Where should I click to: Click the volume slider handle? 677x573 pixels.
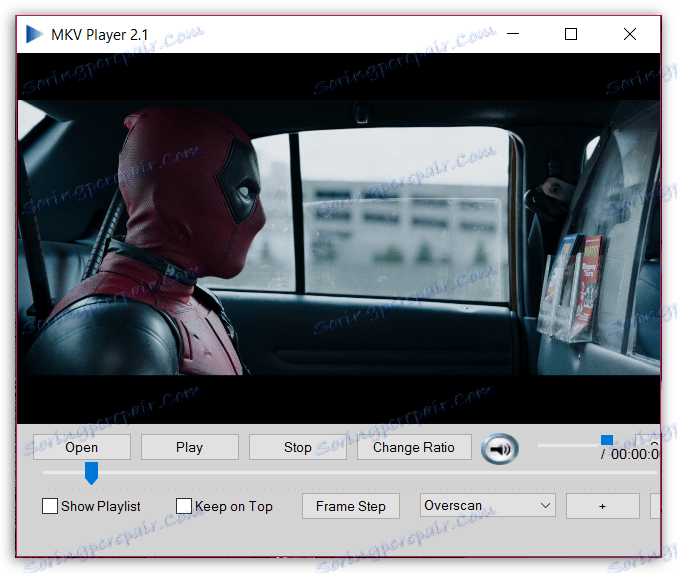coord(607,441)
